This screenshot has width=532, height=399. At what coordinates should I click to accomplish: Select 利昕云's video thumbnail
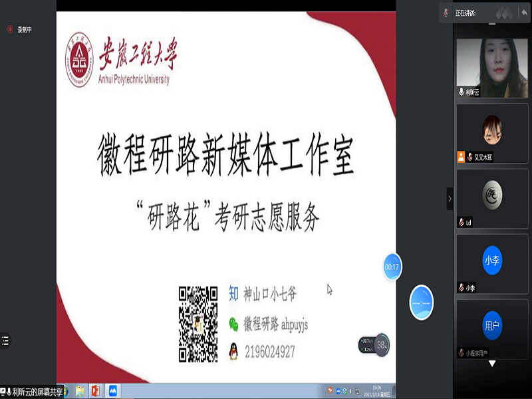[492, 67]
